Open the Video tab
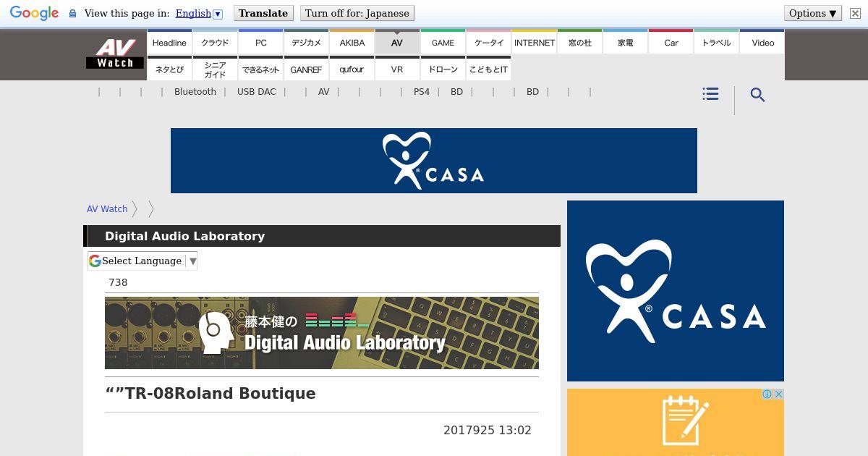The image size is (868, 456). pos(762,42)
